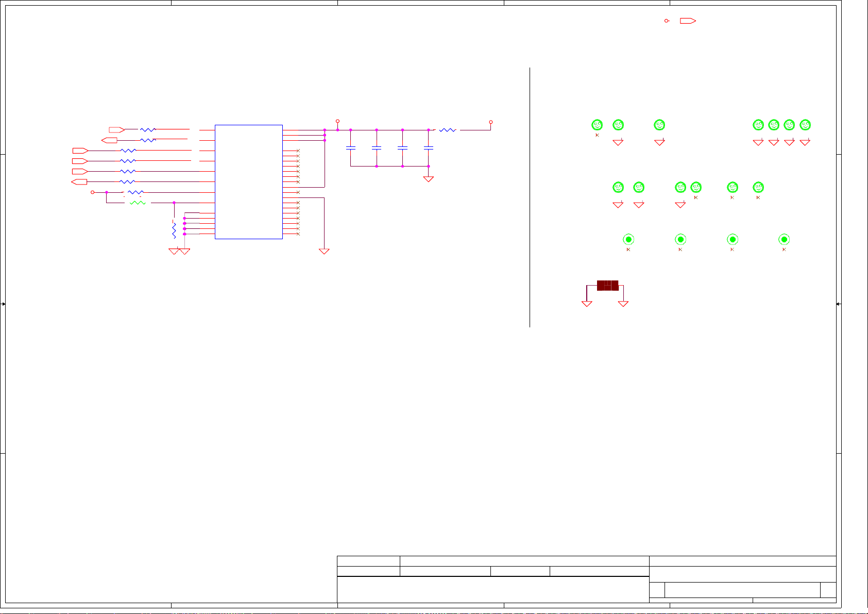Click the green resistor symbol
The width and height of the screenshot is (868, 614).
(x=138, y=203)
